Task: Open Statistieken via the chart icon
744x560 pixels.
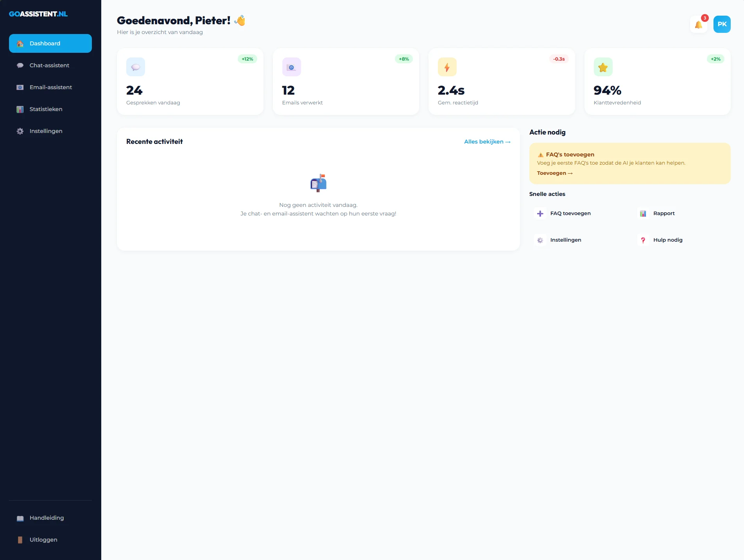Action: click(x=20, y=109)
